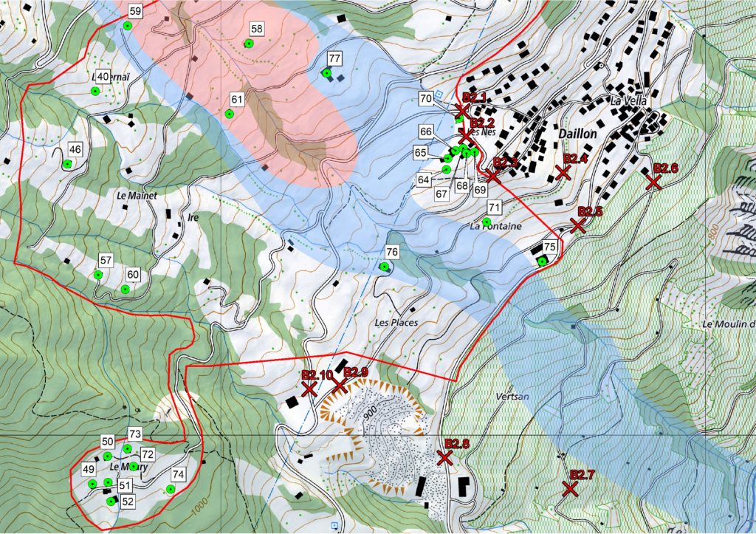Select the red X marker B2.1
The height and width of the screenshot is (534, 756).
point(462,111)
